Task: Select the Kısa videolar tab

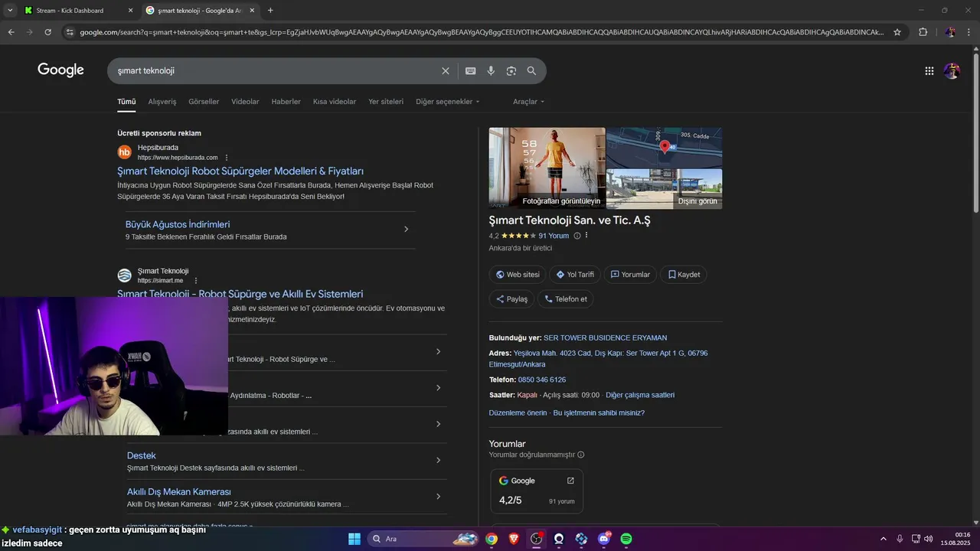Action: pyautogui.click(x=335, y=102)
